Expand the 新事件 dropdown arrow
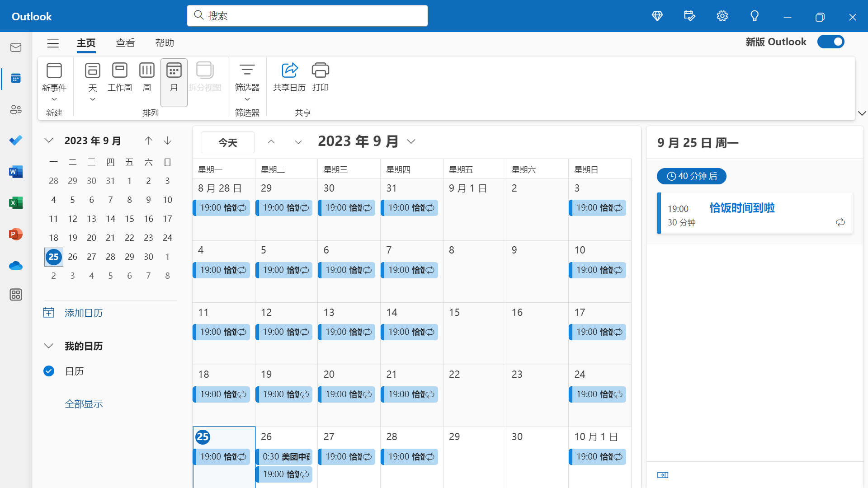Viewport: 868px width, 488px height. 54,99
